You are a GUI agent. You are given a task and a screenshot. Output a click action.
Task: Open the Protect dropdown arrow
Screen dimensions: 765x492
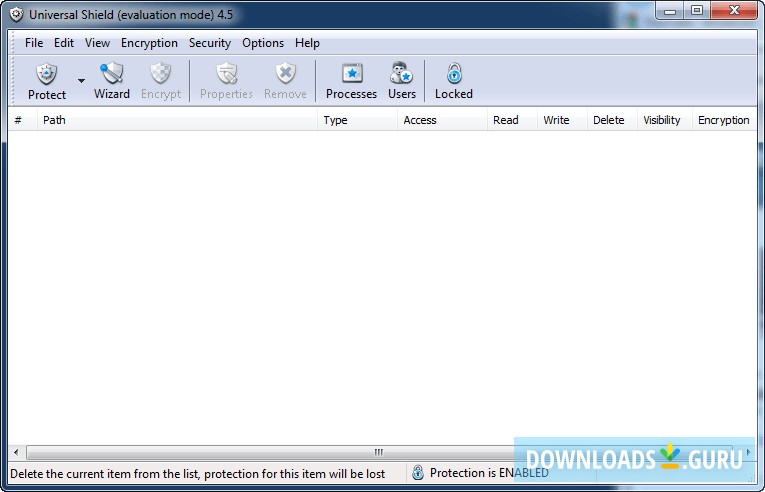[81, 81]
